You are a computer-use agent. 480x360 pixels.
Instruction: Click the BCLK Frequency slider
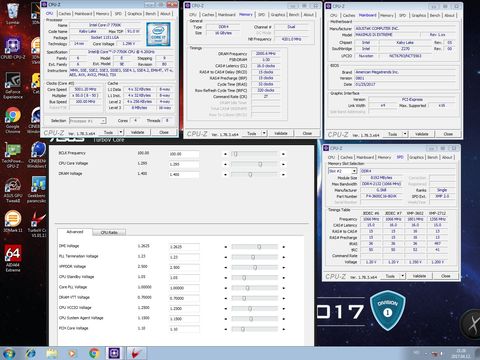click(254, 154)
